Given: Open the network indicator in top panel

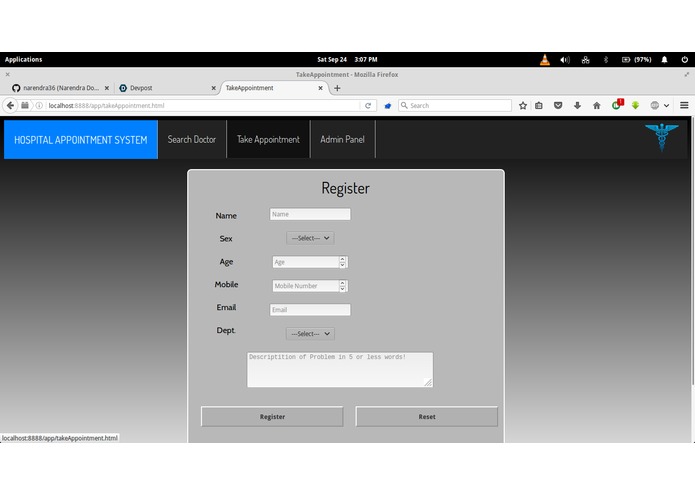Looking at the screenshot, I should (586, 60).
